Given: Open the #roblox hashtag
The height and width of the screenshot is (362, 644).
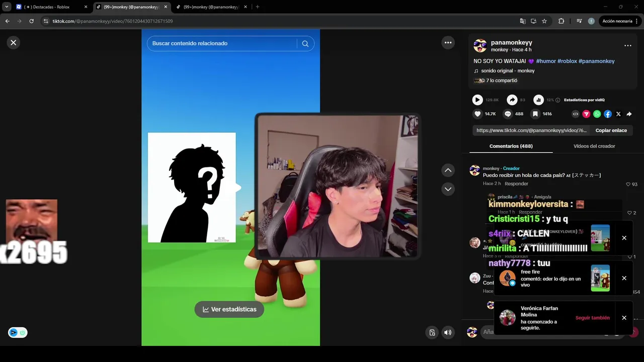Looking at the screenshot, I should [x=567, y=61].
